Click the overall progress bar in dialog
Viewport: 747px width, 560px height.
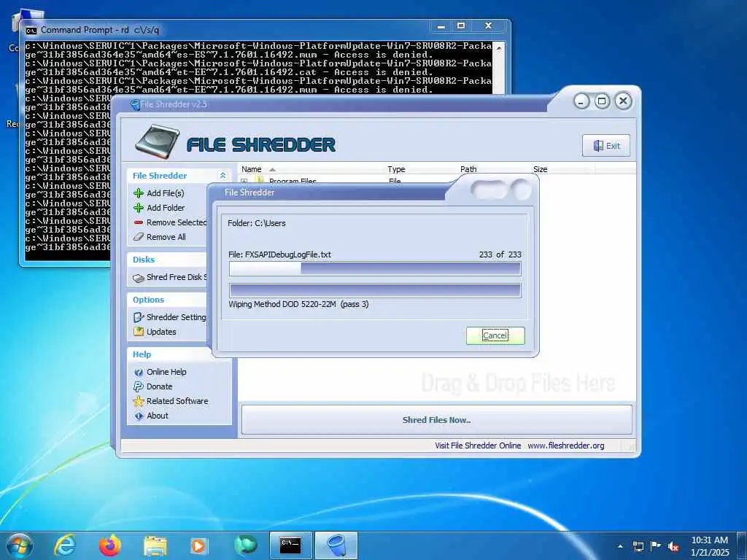[375, 290]
